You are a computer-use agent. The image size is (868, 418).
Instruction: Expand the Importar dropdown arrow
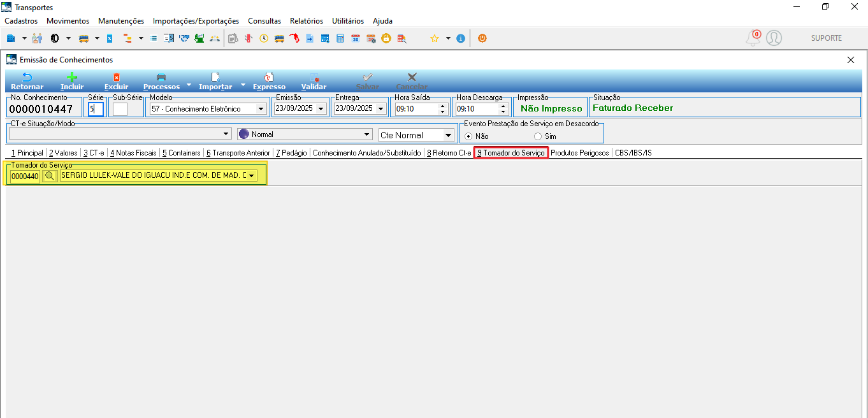coord(242,85)
